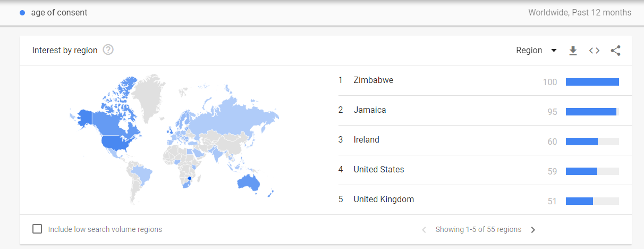Viewport: 644px width, 249px height.
Task: Click the previous page arrow
Action: (424, 230)
